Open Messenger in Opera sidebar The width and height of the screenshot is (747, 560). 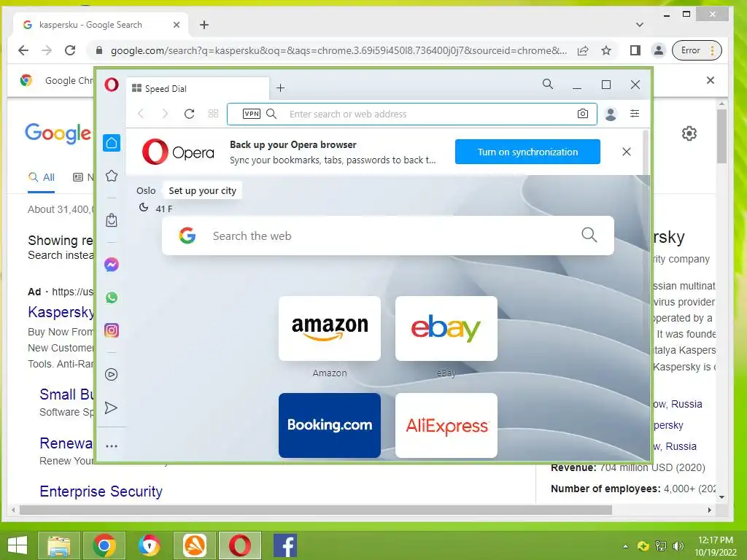(112, 264)
